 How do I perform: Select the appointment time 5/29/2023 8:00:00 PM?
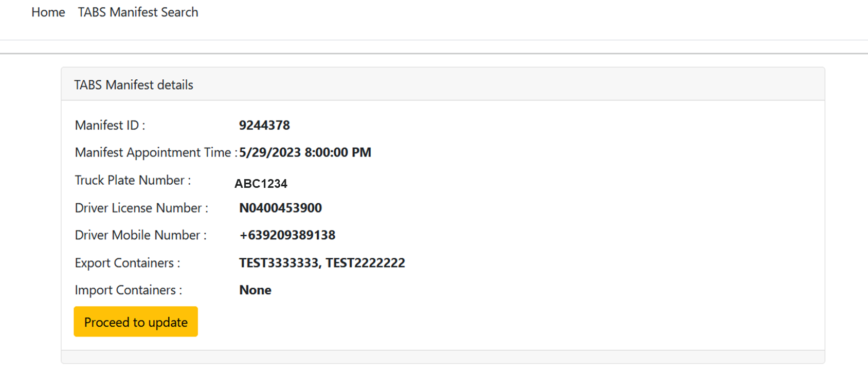coord(305,153)
